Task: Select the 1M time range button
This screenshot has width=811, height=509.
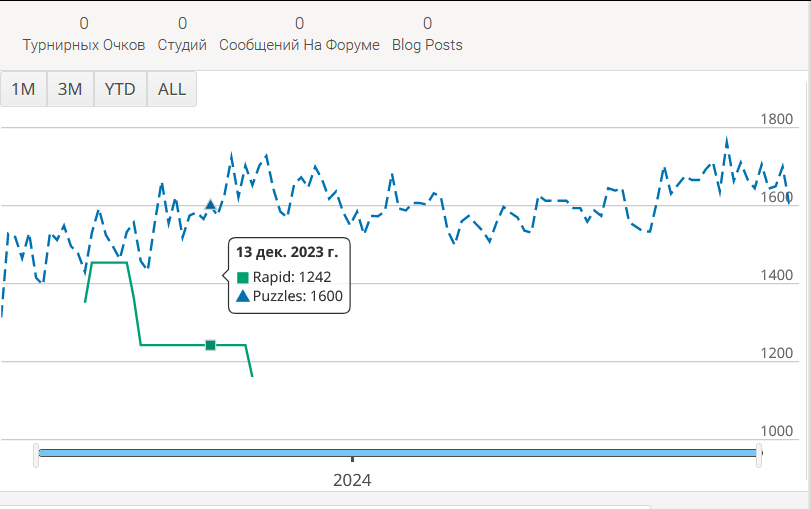Action: pyautogui.click(x=23, y=89)
